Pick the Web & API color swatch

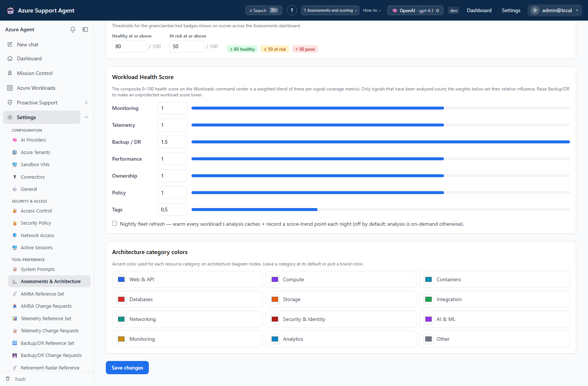121,279
